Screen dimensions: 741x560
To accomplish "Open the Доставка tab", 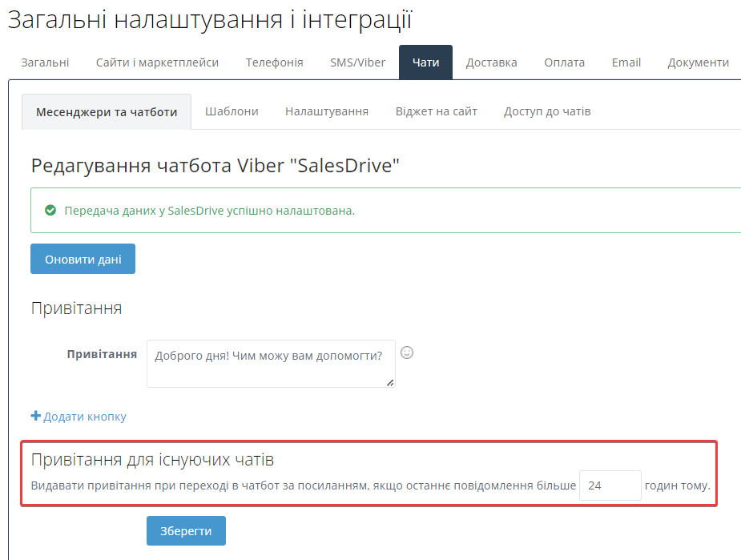I will pos(491,62).
